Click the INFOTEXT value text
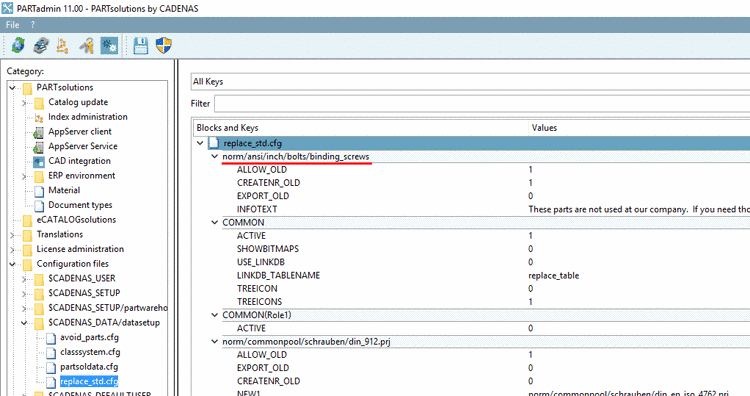This screenshot has height=396, width=750. (639, 209)
